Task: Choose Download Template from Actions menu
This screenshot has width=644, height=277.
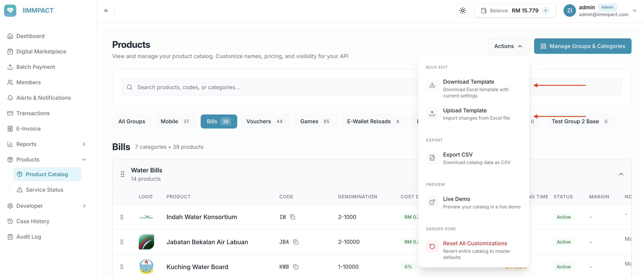Action: tap(474, 88)
